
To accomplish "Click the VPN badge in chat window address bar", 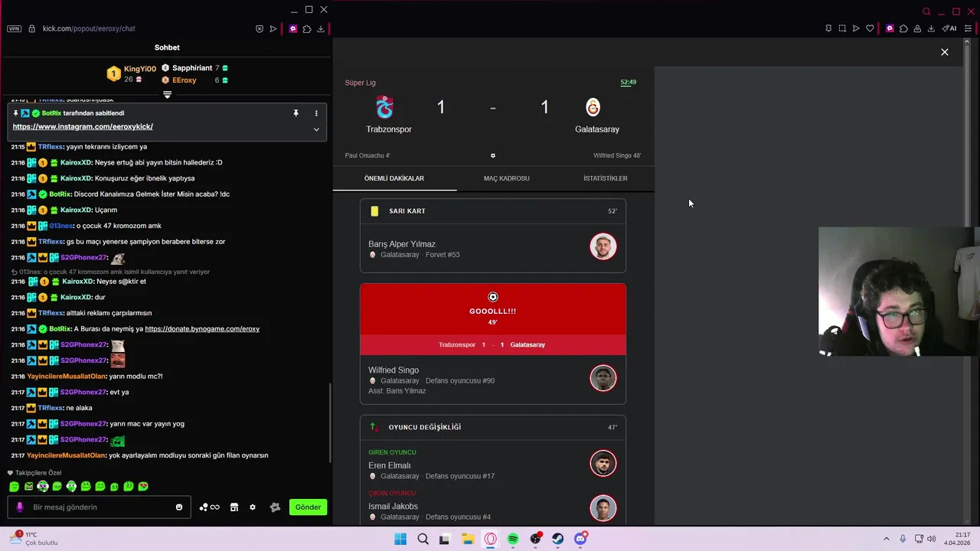I will coord(14,28).
